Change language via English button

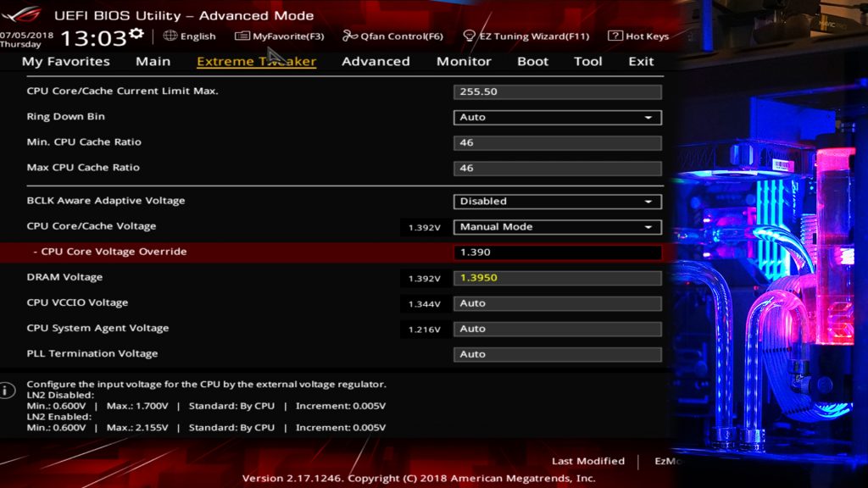coord(189,36)
